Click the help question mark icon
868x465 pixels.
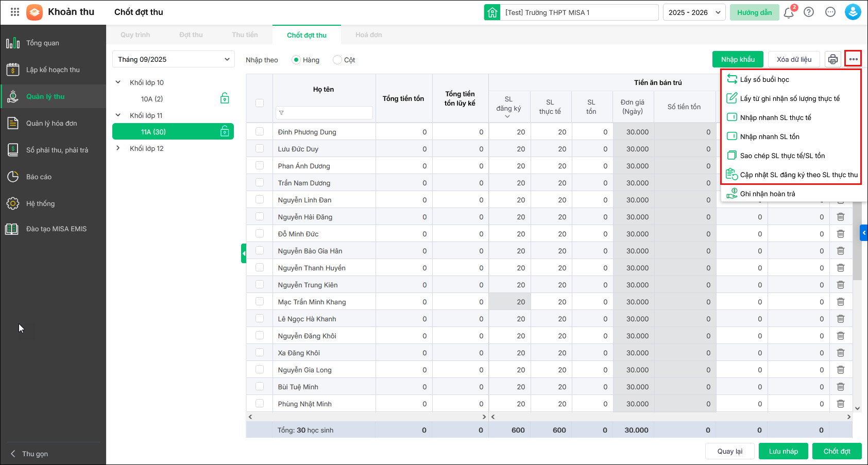pos(809,12)
